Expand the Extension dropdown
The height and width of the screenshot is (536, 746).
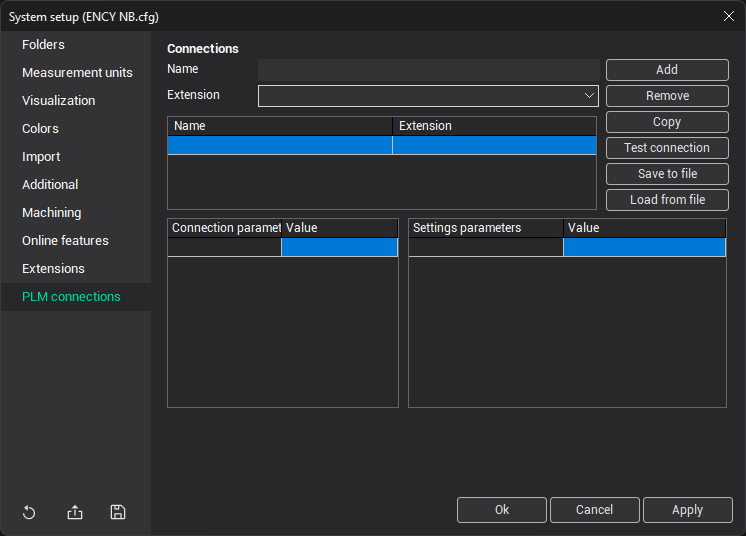(589, 96)
